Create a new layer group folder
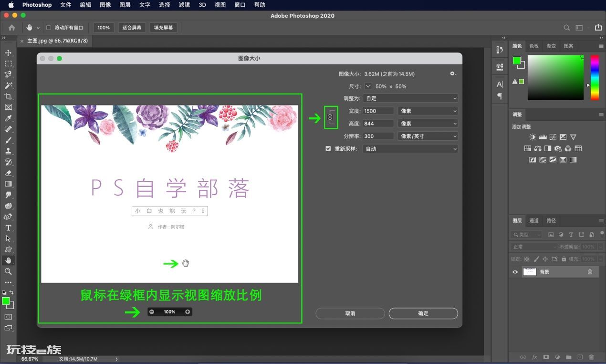 pyautogui.click(x=569, y=357)
